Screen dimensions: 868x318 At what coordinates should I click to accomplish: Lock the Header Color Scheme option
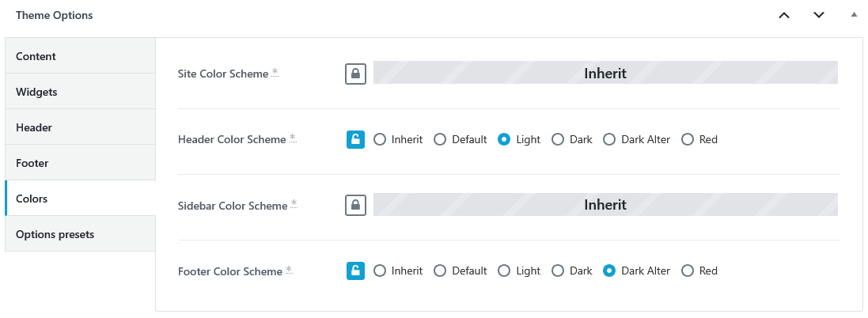[355, 139]
